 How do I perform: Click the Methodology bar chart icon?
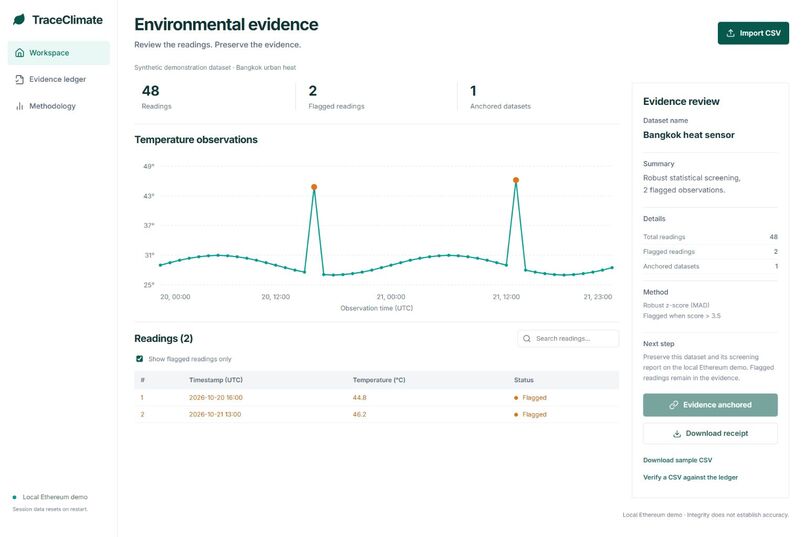[20, 106]
